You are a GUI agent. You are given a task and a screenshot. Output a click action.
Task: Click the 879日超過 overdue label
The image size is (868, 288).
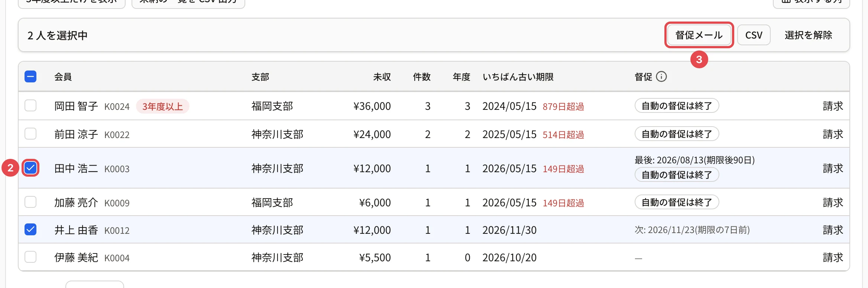tap(563, 107)
